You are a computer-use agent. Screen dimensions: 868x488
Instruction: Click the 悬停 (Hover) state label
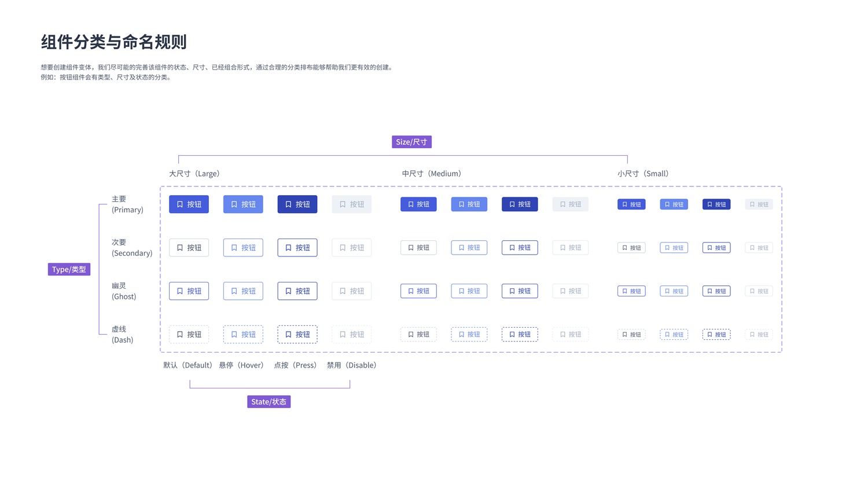coord(241,365)
